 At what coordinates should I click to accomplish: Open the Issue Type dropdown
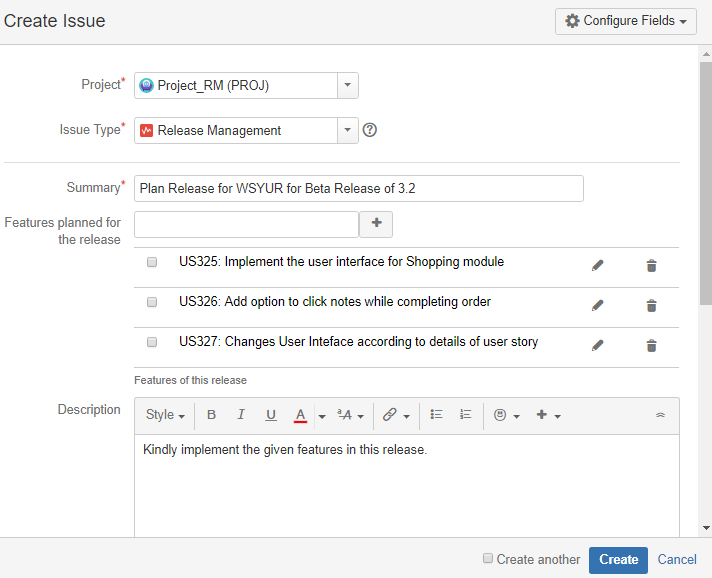(x=346, y=130)
